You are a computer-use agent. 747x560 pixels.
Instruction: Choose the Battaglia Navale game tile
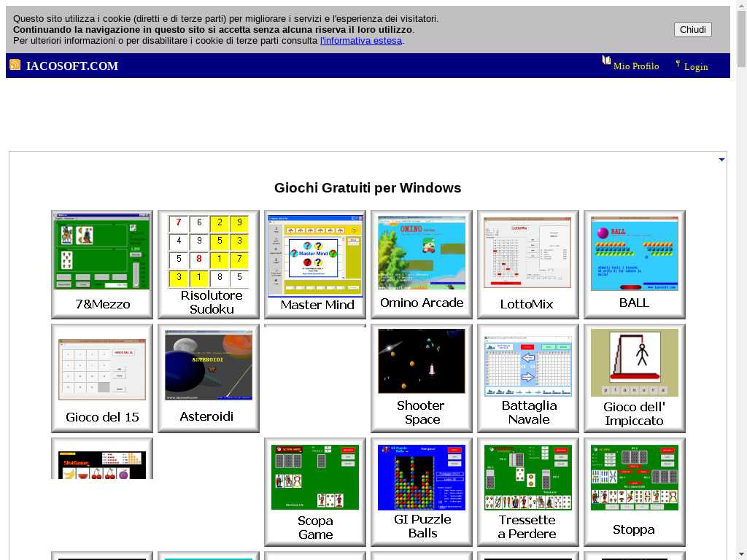[528, 378]
